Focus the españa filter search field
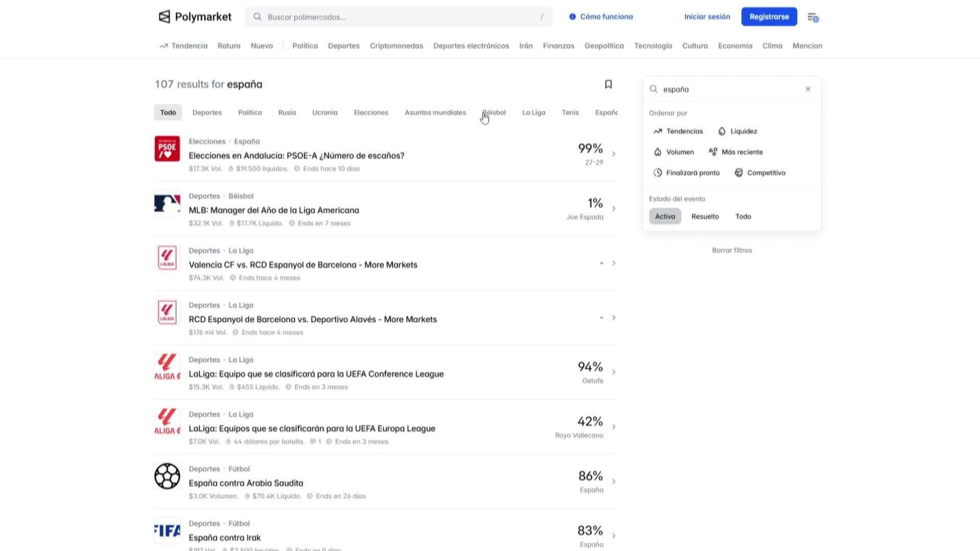Image resolution: width=980 pixels, height=551 pixels. pos(732,89)
